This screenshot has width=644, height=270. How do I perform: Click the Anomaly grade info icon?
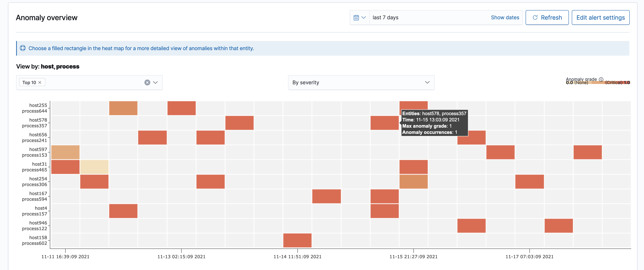[601, 79]
